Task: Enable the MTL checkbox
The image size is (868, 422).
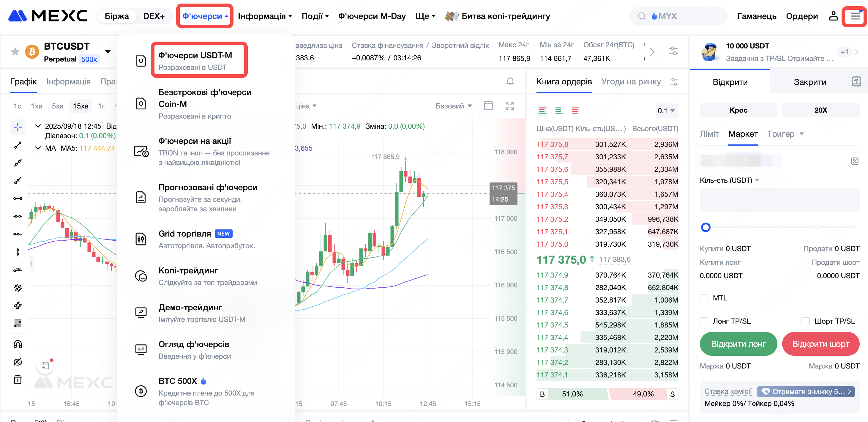Action: [x=704, y=298]
